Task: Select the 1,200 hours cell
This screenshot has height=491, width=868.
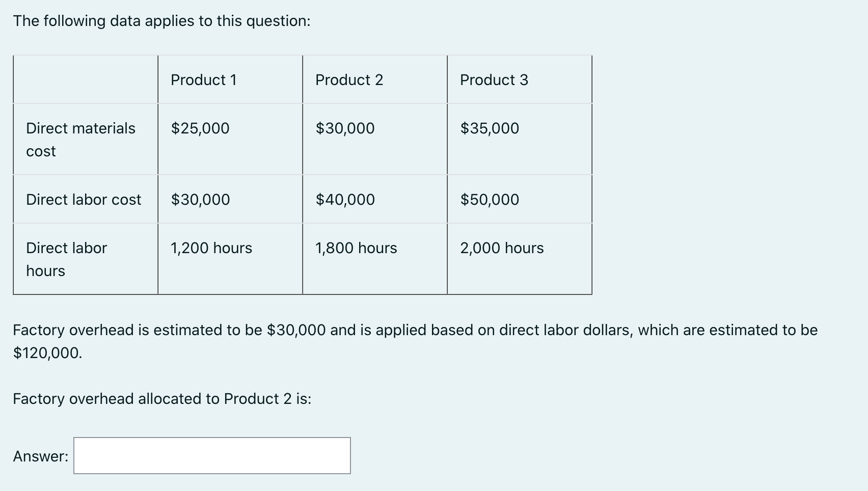Action: (211, 248)
